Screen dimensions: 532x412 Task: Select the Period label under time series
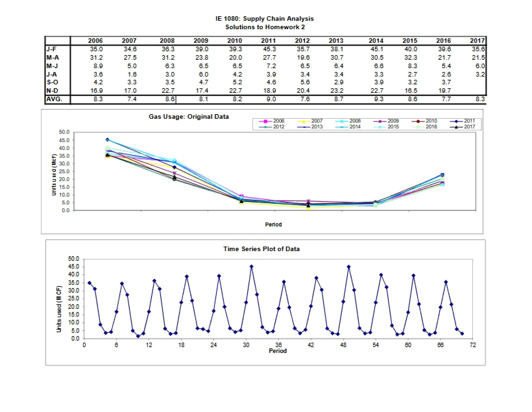278,351
